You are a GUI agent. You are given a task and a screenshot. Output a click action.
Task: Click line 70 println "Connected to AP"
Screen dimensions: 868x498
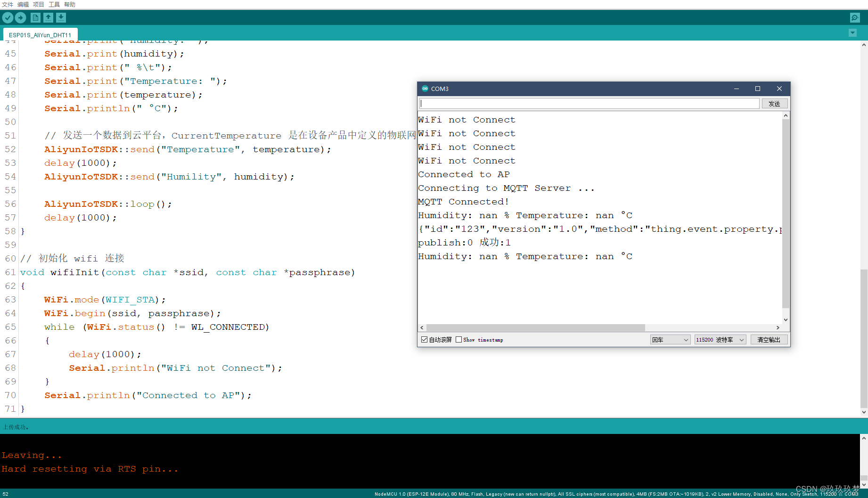(148, 395)
